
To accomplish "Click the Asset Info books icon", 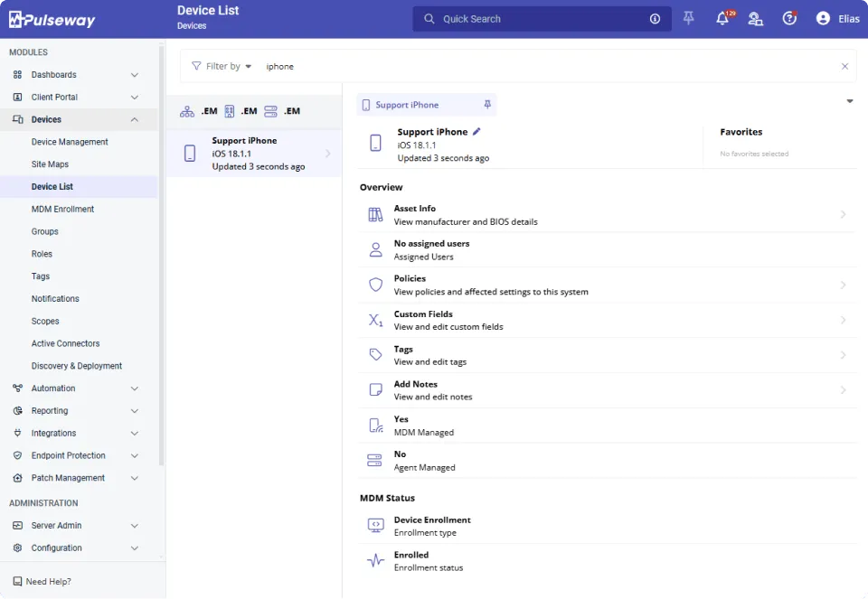I will (x=375, y=215).
